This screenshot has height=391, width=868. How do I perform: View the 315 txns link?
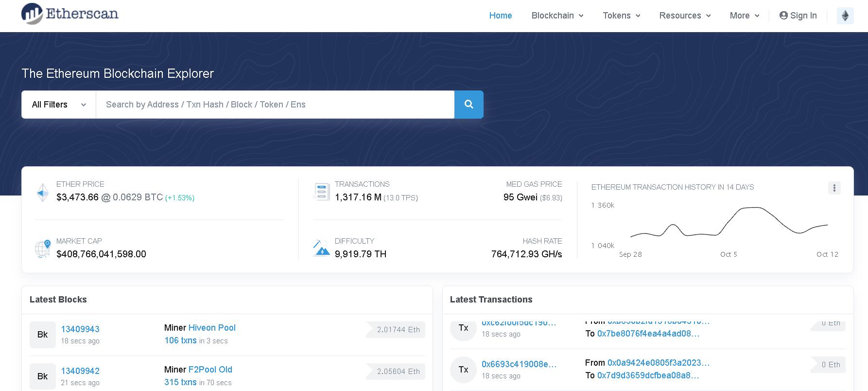click(180, 382)
